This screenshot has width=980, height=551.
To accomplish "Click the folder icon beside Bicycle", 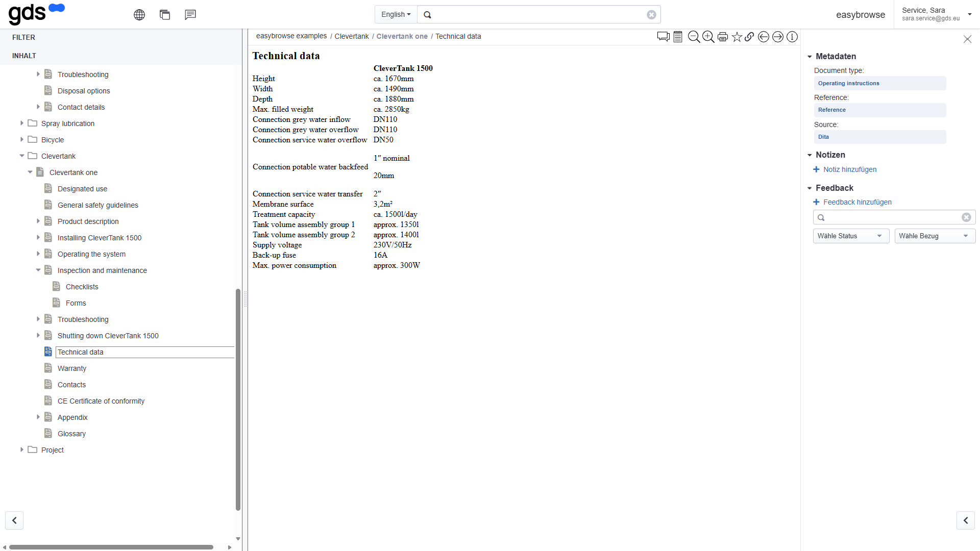I will [x=33, y=139].
